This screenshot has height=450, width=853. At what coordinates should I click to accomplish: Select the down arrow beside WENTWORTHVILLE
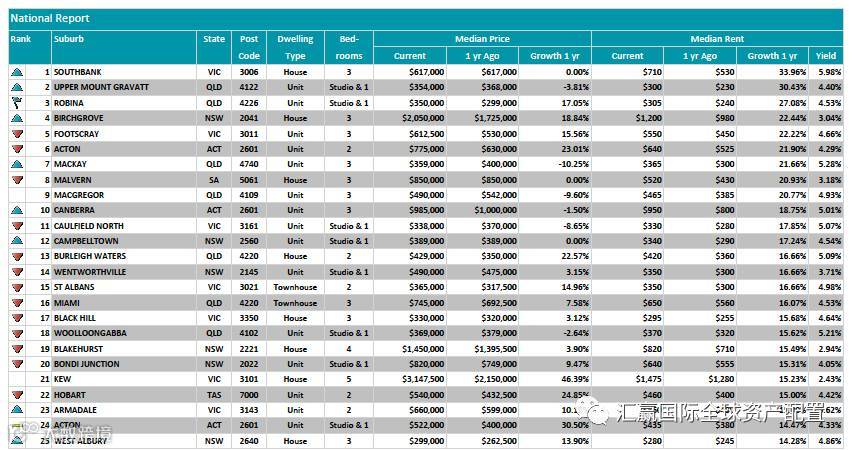point(17,272)
